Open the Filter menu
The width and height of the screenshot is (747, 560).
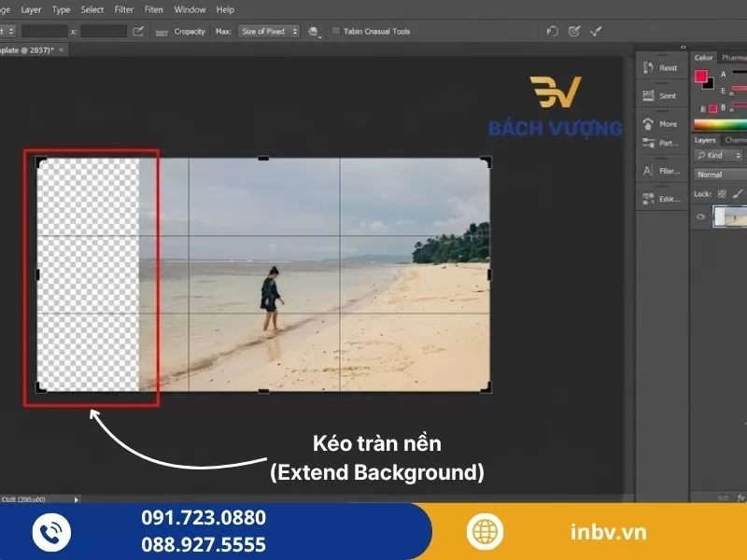coord(124,9)
